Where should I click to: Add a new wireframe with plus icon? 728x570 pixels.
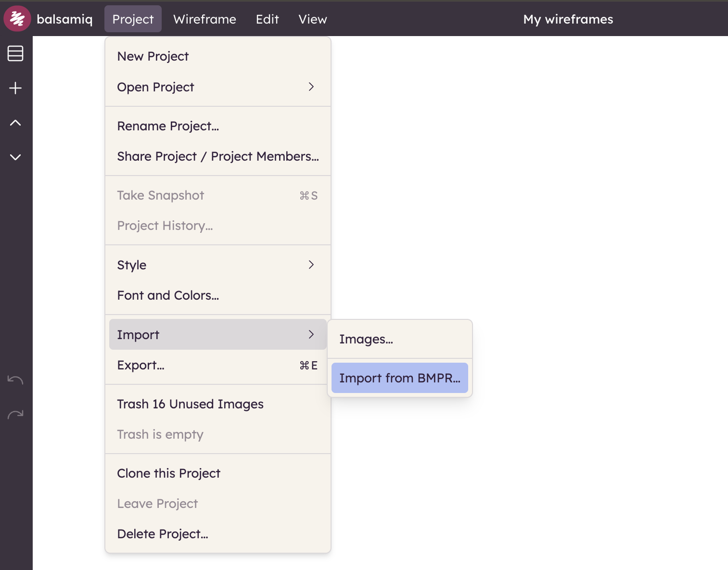(15, 88)
